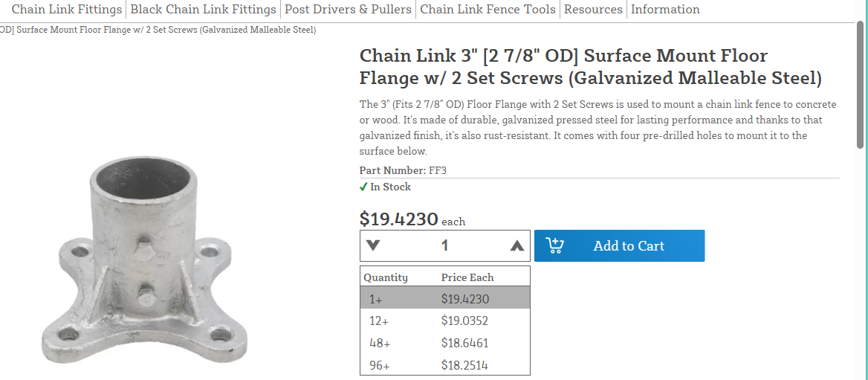Click the quantity input field showing 1
868x380 pixels.
coord(444,245)
